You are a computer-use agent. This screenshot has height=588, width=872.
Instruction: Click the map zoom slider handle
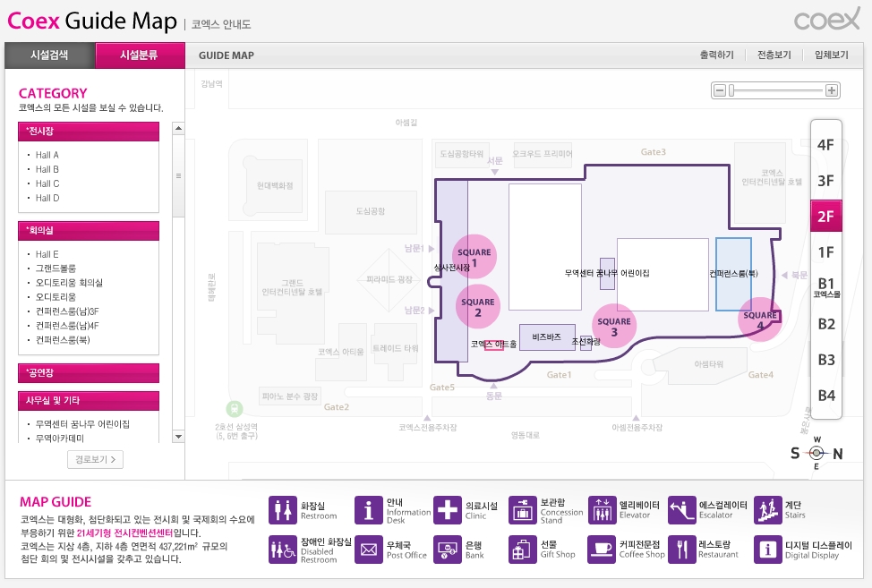click(x=731, y=90)
